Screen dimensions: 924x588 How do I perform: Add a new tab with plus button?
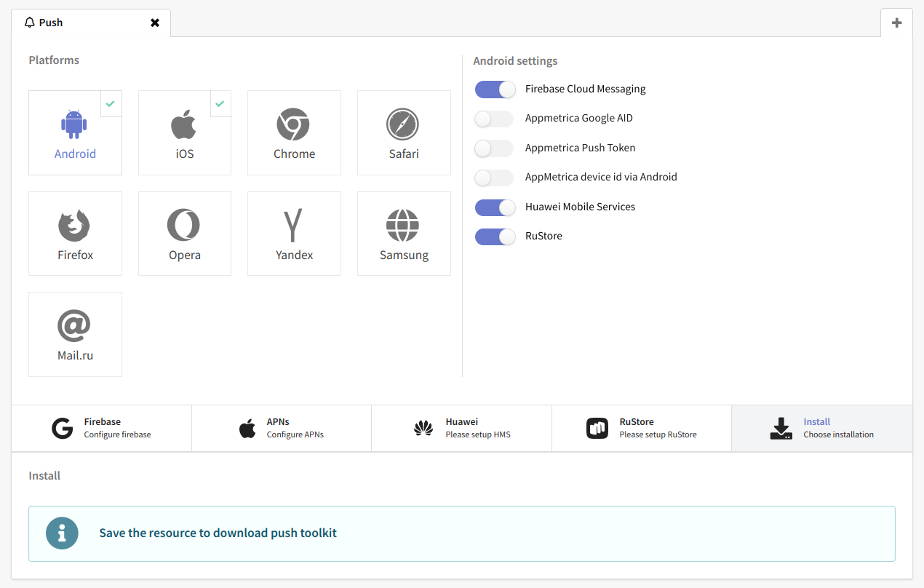(x=896, y=23)
